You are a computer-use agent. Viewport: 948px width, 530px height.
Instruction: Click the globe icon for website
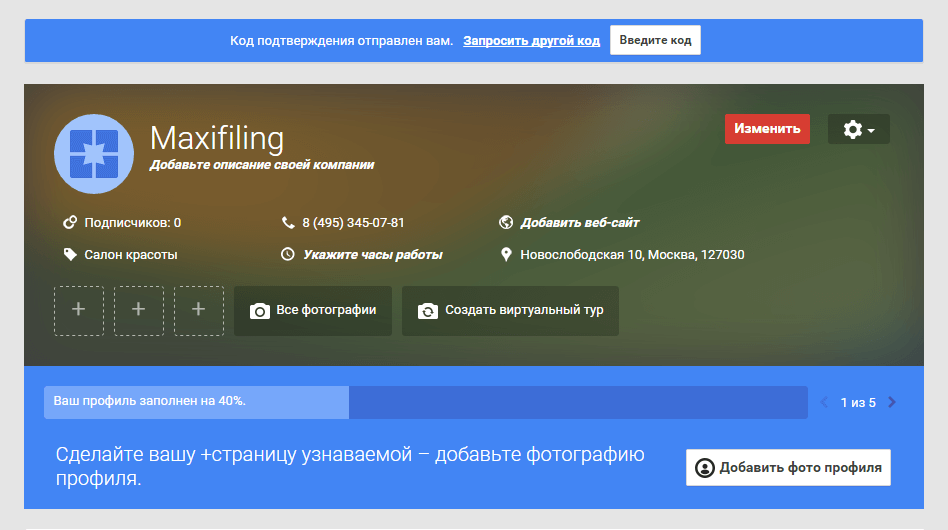[506, 223]
